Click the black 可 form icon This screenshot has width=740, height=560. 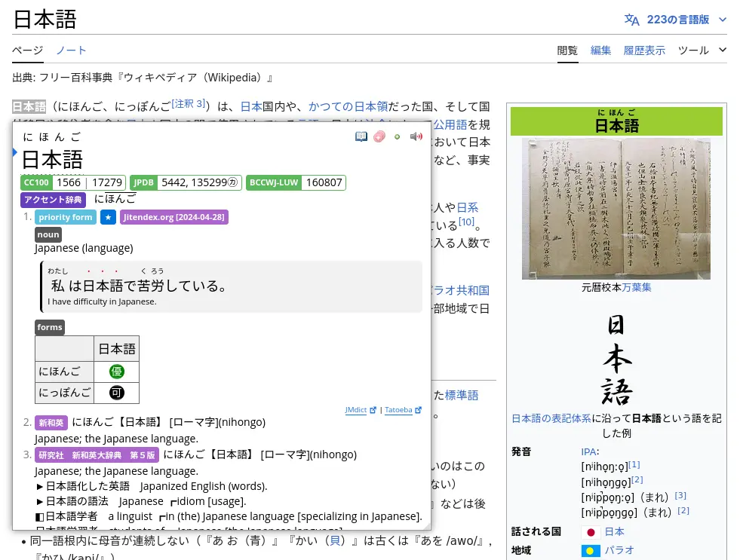click(x=117, y=393)
